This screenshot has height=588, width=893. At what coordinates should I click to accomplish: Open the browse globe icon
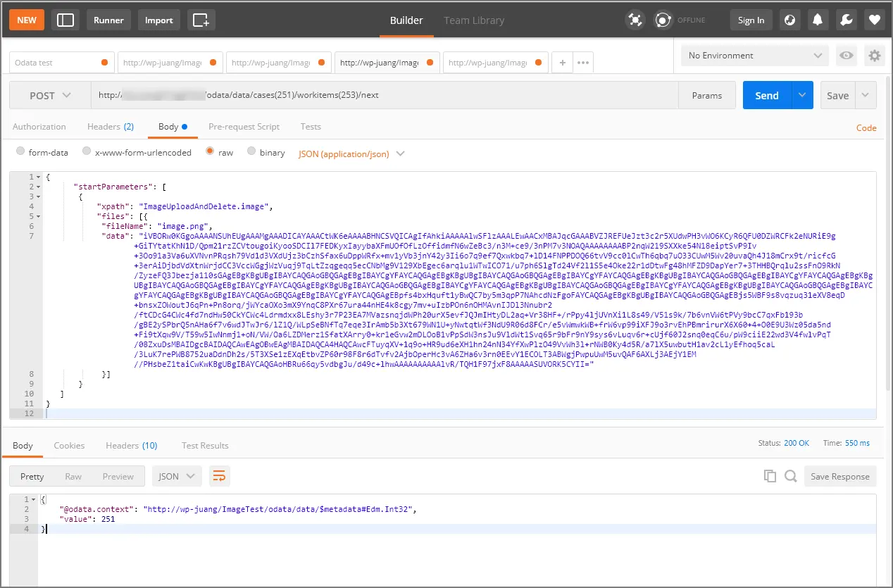[x=790, y=20]
